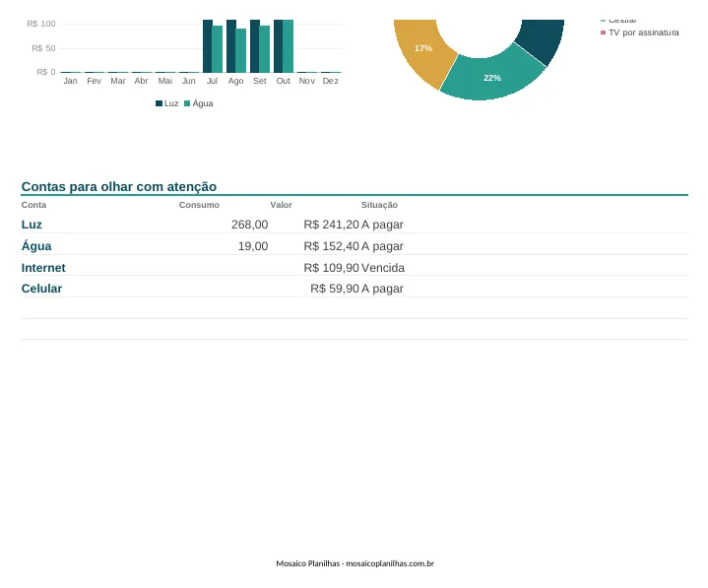The height and width of the screenshot is (588, 708).
Task: Select the consumption value 268,00
Action: (x=250, y=225)
